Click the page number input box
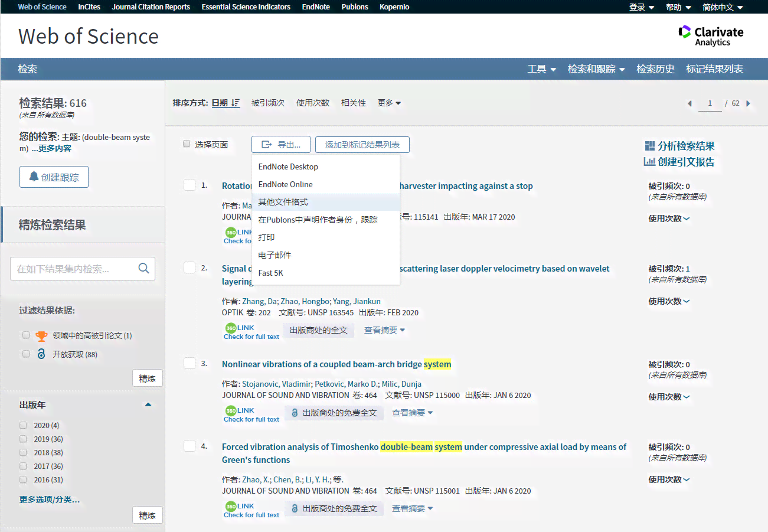768x532 pixels. (x=710, y=103)
